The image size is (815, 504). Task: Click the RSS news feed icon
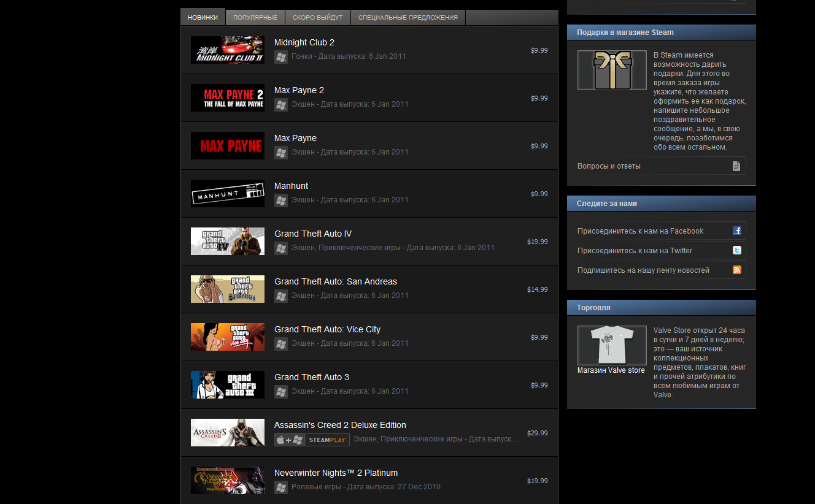737,270
